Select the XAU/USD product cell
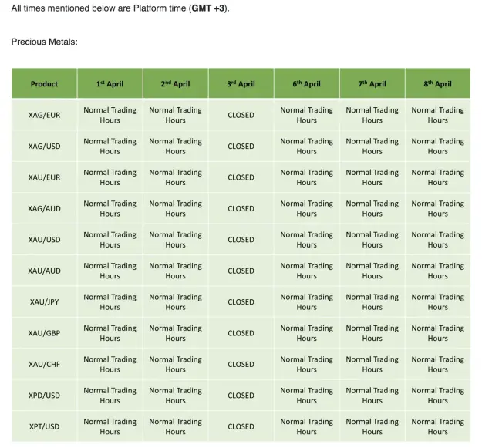Image resolution: width=482 pixels, height=448 pixels. click(44, 239)
